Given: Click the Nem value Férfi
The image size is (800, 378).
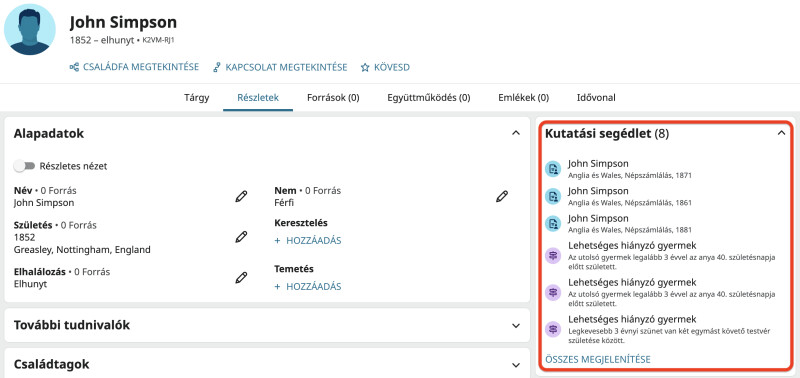Looking at the screenshot, I should tap(284, 203).
